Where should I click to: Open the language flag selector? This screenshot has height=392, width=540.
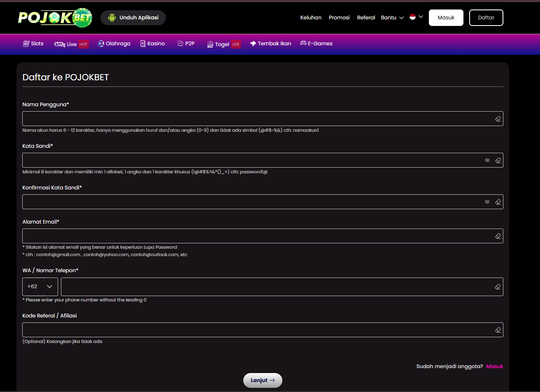pyautogui.click(x=416, y=17)
